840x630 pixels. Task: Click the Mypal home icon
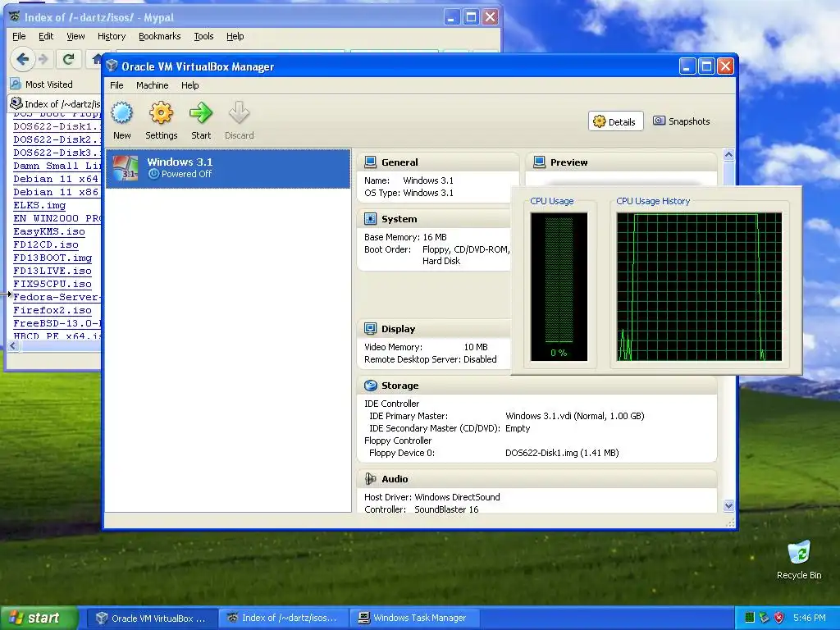(97, 59)
